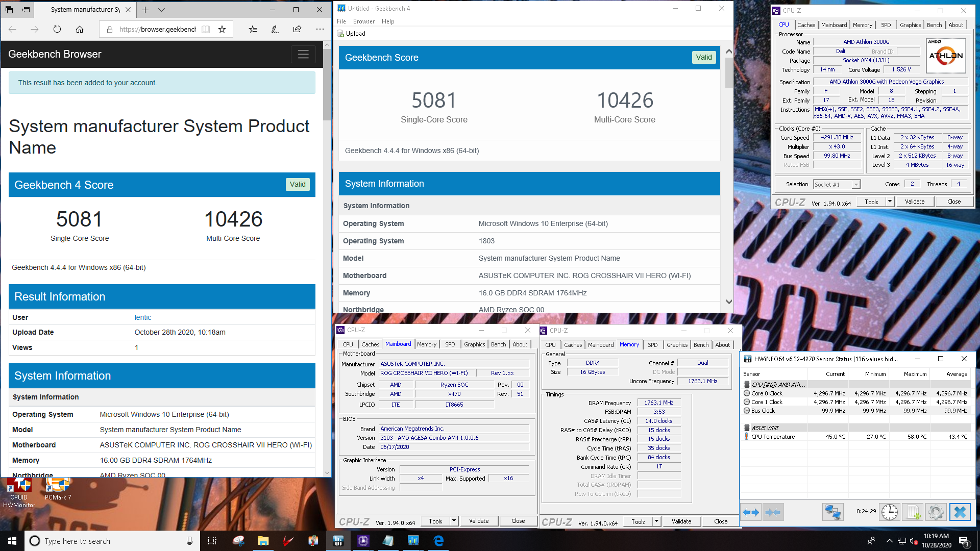Show hidden system tray icons chevron

(x=890, y=541)
